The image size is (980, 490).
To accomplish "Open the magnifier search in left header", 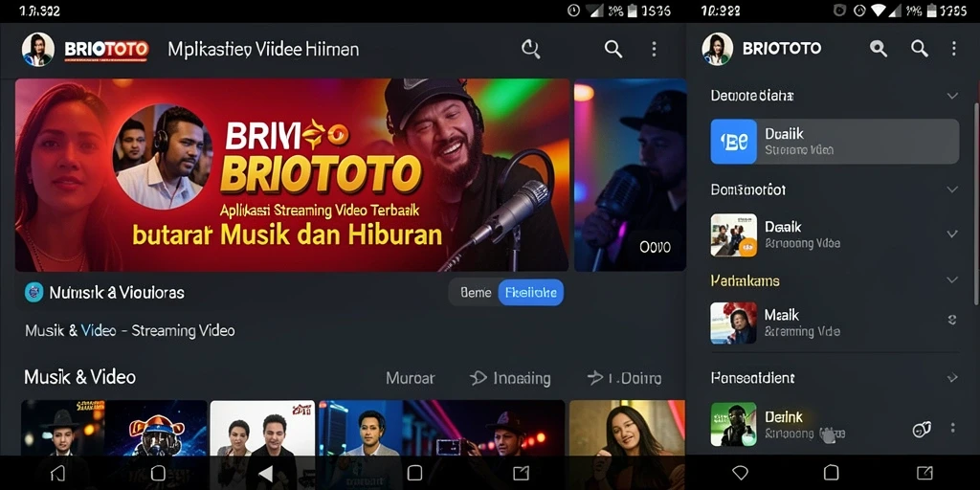I will (x=613, y=50).
